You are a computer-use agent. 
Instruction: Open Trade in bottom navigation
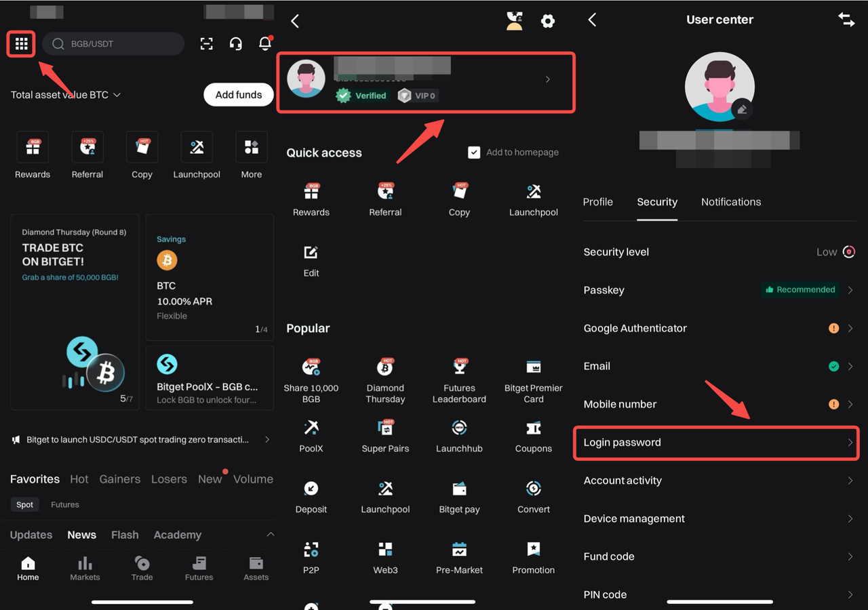[142, 569]
